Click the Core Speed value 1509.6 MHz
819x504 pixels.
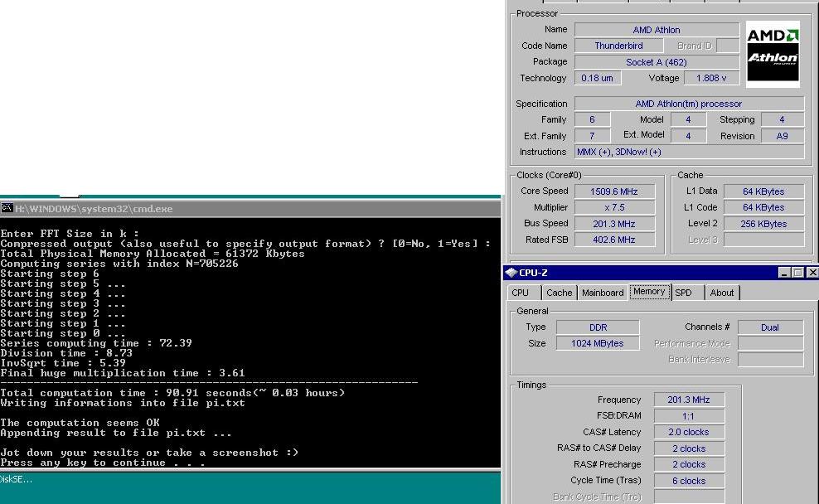(x=614, y=191)
